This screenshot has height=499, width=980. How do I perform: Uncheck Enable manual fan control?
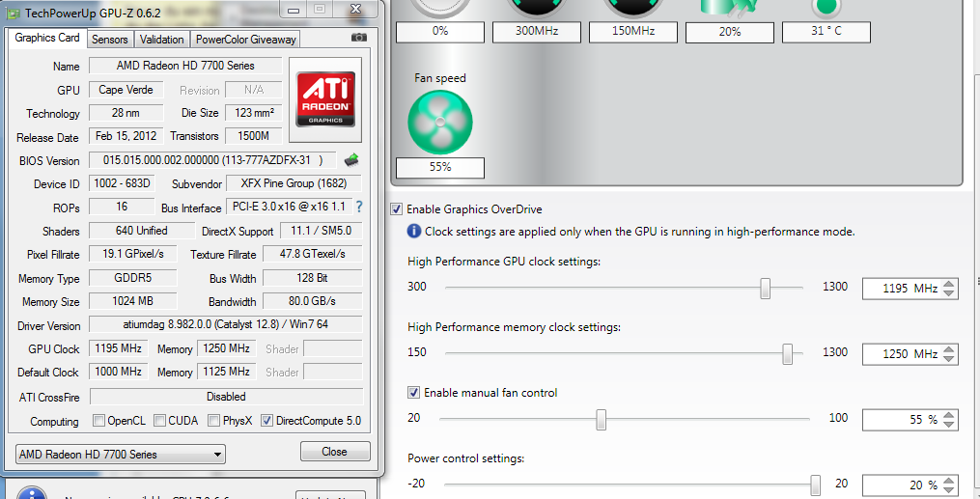[414, 392]
